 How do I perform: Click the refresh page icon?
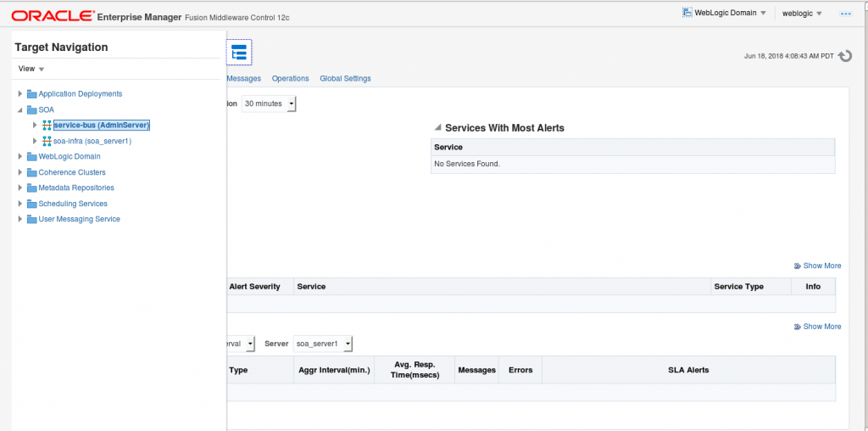coord(845,56)
